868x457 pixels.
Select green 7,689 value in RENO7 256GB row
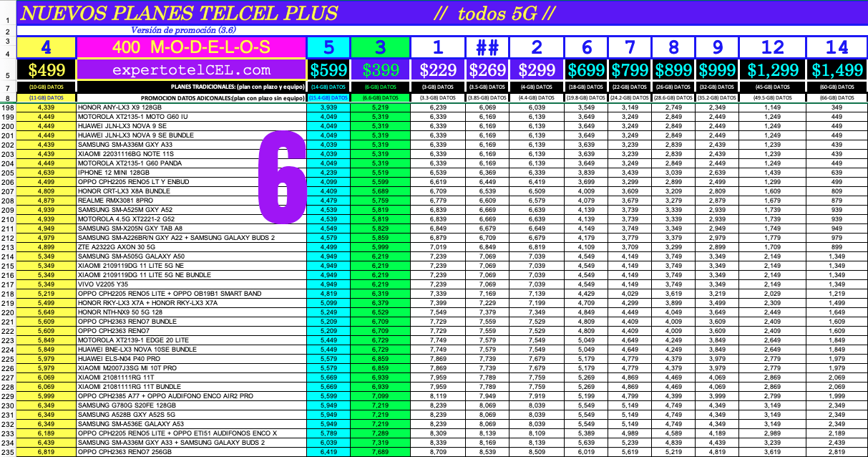[380, 452]
